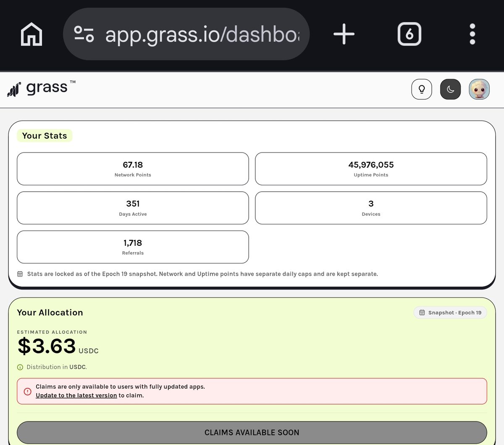504x445 pixels.
Task: Select the 351 Days Active card
Action: [x=133, y=208]
